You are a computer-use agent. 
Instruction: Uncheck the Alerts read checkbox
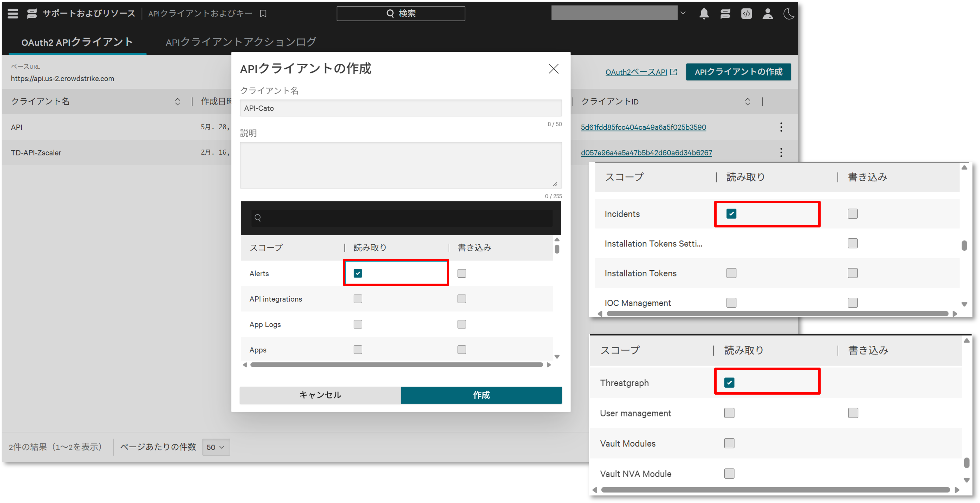click(x=358, y=273)
